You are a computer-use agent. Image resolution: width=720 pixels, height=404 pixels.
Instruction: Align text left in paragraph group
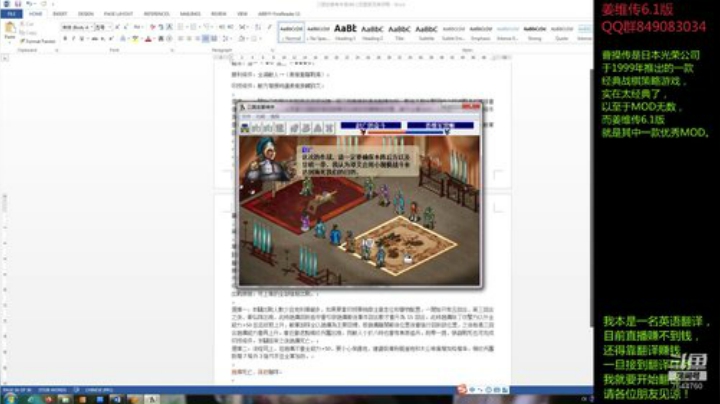click(181, 39)
